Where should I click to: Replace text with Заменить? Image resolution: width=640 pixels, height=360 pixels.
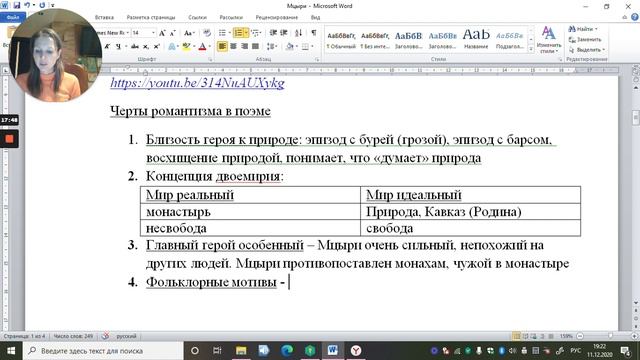pos(585,40)
